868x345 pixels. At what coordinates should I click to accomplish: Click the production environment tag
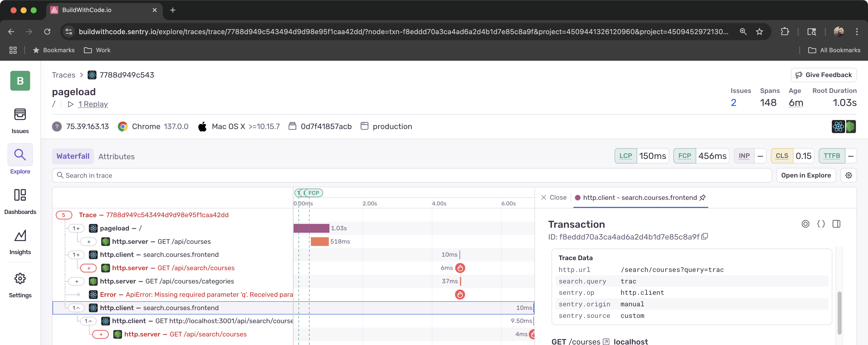pos(386,126)
